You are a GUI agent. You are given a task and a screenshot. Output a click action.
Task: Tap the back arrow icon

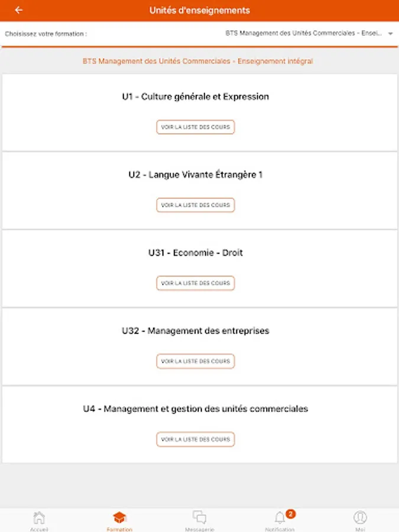click(x=19, y=10)
